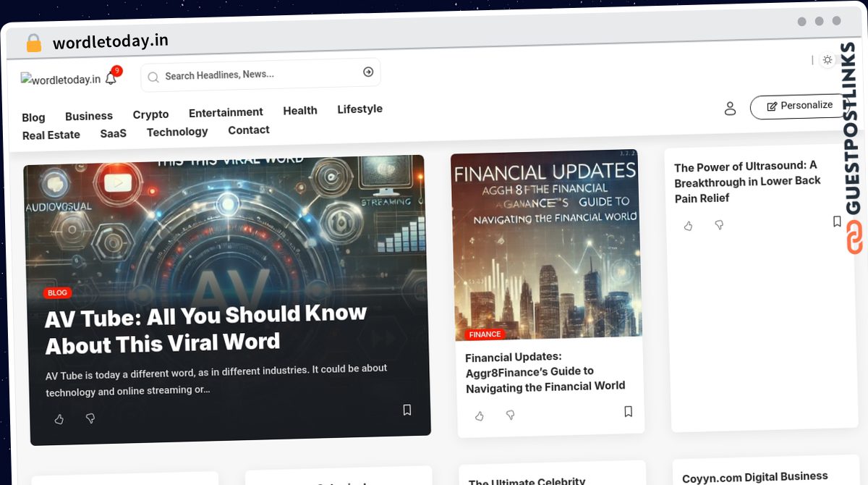Submit search with the arrow icon
This screenshot has width=868, height=485.
click(x=368, y=72)
